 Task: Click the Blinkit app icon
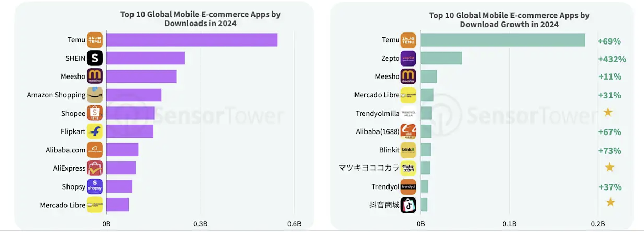tap(408, 150)
